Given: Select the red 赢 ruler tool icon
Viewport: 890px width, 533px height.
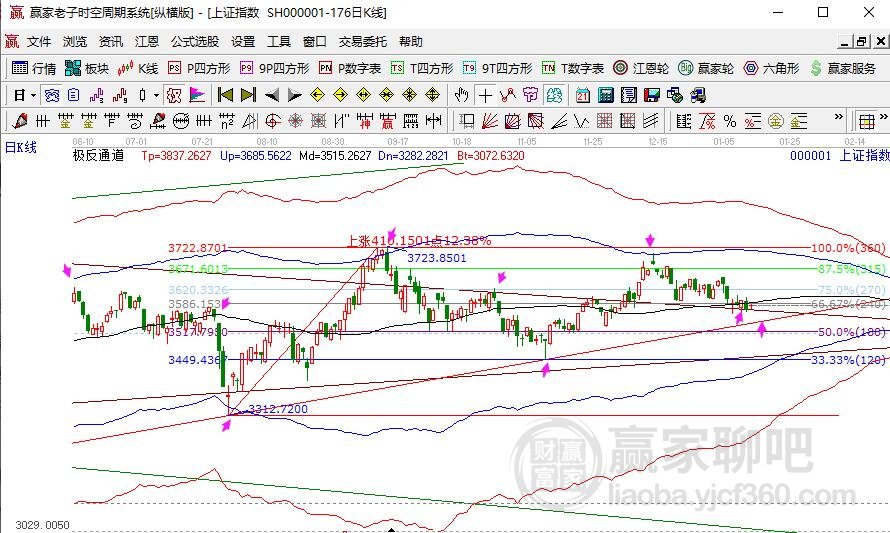Looking at the screenshot, I should [x=388, y=121].
